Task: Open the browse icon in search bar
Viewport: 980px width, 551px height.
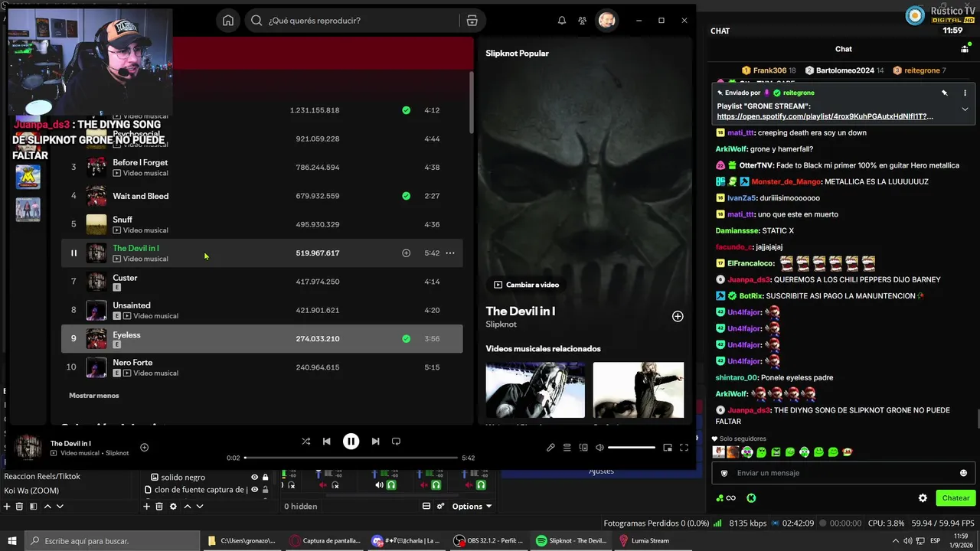Action: (x=472, y=21)
